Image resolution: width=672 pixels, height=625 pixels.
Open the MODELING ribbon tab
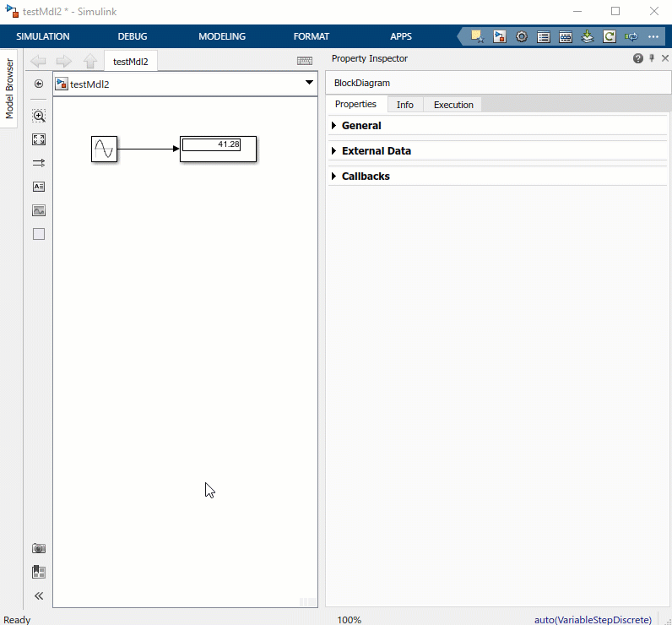coord(222,36)
